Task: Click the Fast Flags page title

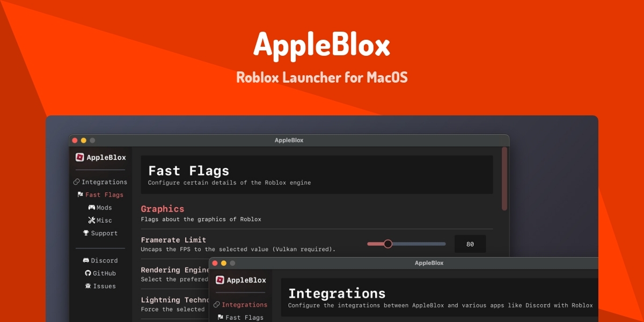Action: click(x=189, y=171)
